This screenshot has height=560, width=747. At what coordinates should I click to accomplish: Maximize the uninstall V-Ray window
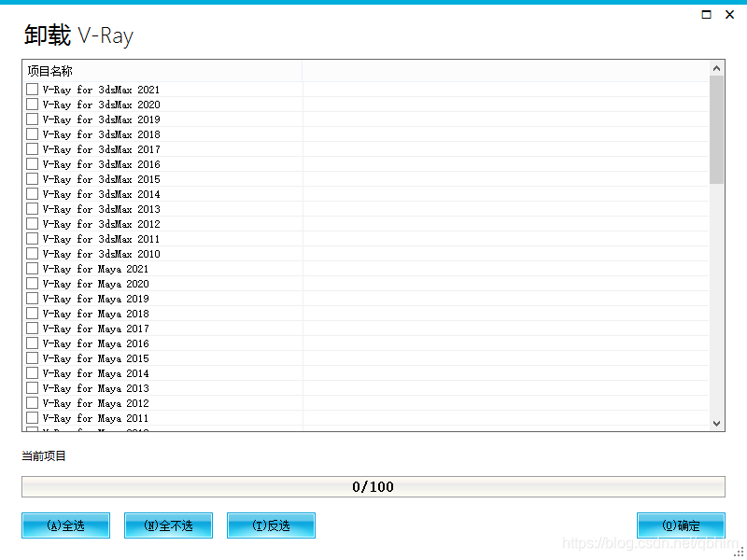click(707, 15)
